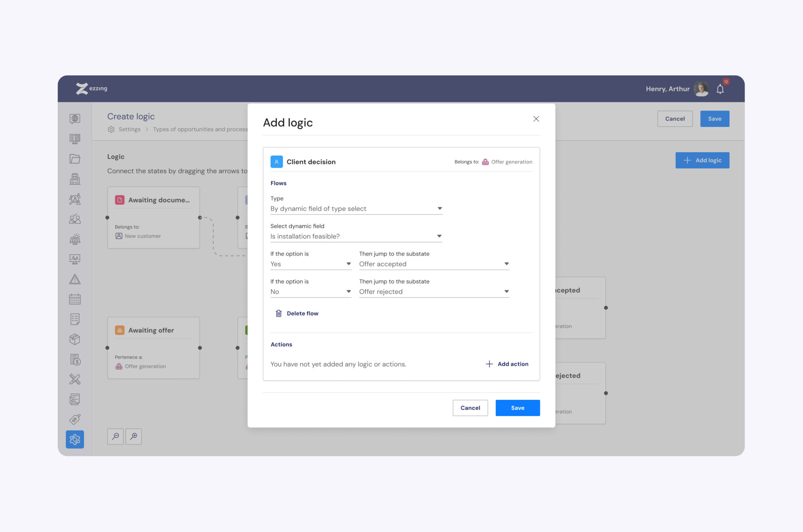
Task: Click the warning triangle sidebar icon
Action: click(75, 279)
